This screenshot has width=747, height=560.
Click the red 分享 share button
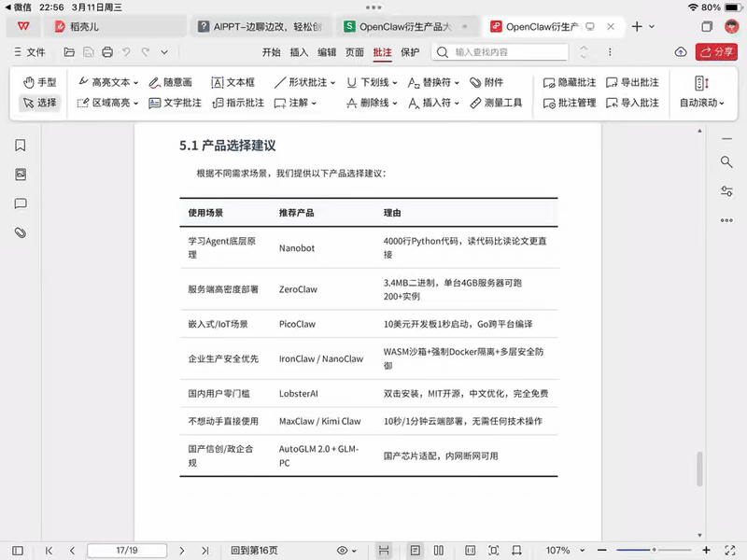point(716,51)
